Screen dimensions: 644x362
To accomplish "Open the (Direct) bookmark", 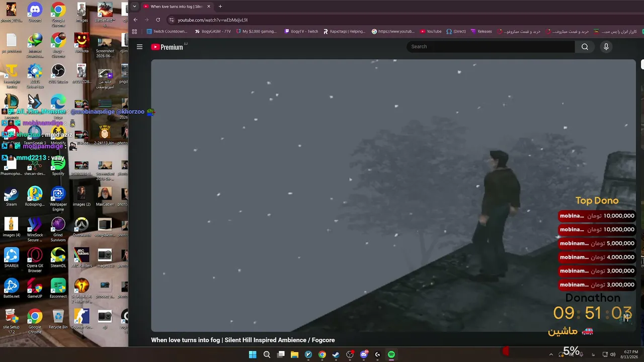I will [x=456, y=31].
